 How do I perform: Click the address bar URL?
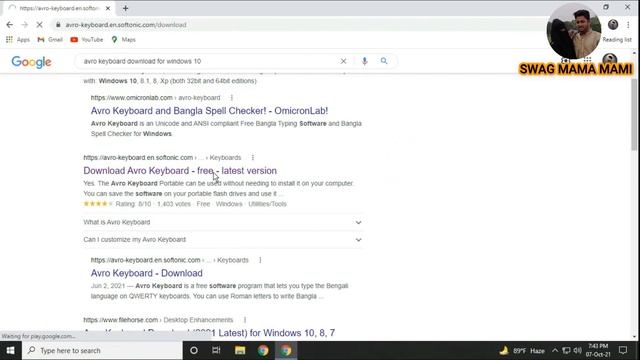coord(126,25)
